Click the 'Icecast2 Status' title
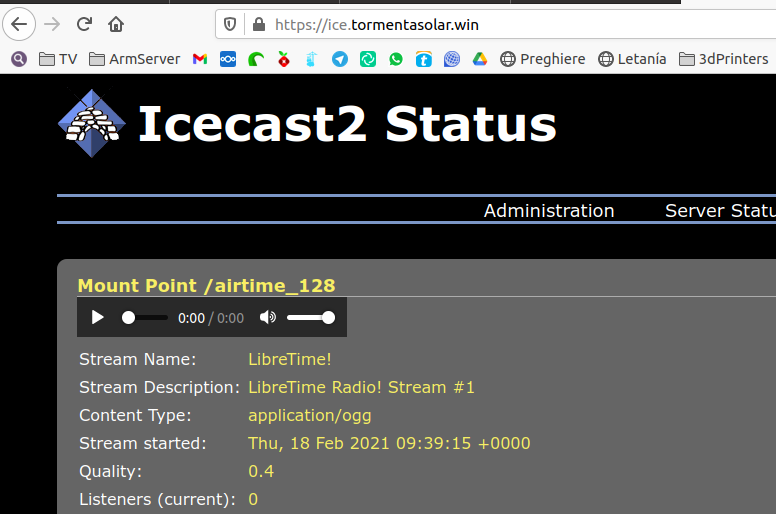776x514 pixels. 347,124
